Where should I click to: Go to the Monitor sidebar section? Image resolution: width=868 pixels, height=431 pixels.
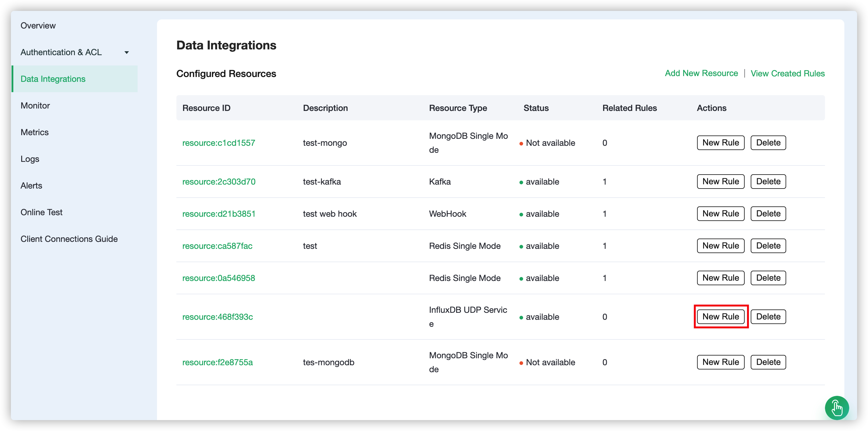(x=35, y=105)
